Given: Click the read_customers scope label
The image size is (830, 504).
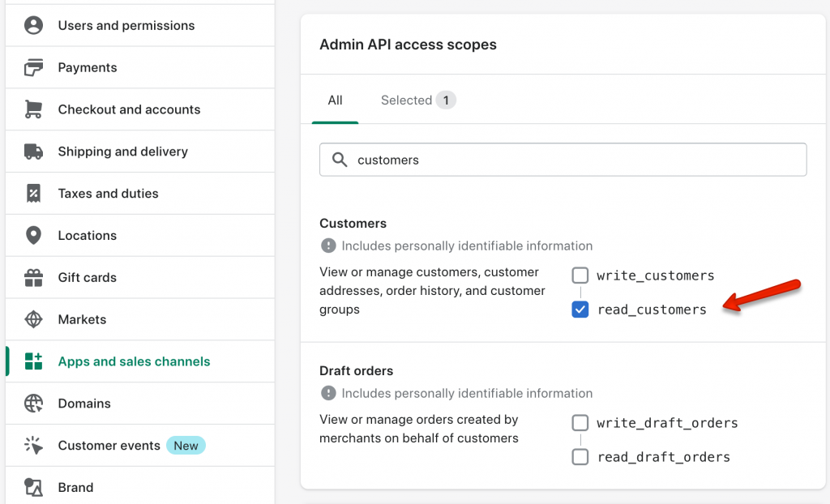Looking at the screenshot, I should coord(652,310).
